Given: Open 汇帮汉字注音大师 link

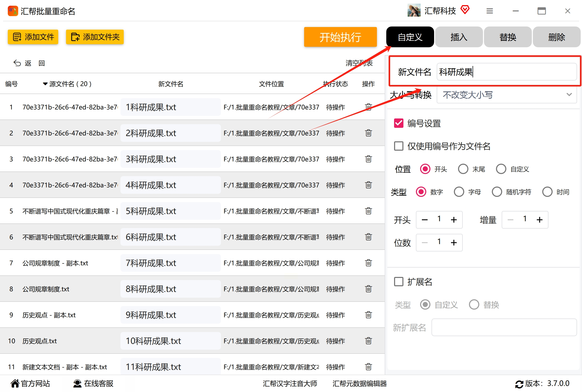Looking at the screenshot, I should pyautogui.click(x=290, y=383).
